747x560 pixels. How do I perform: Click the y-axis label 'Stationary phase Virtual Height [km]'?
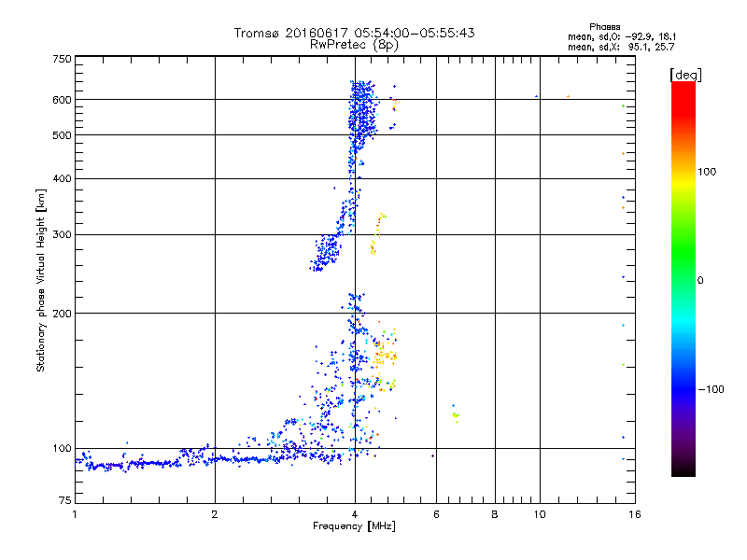tap(41, 281)
